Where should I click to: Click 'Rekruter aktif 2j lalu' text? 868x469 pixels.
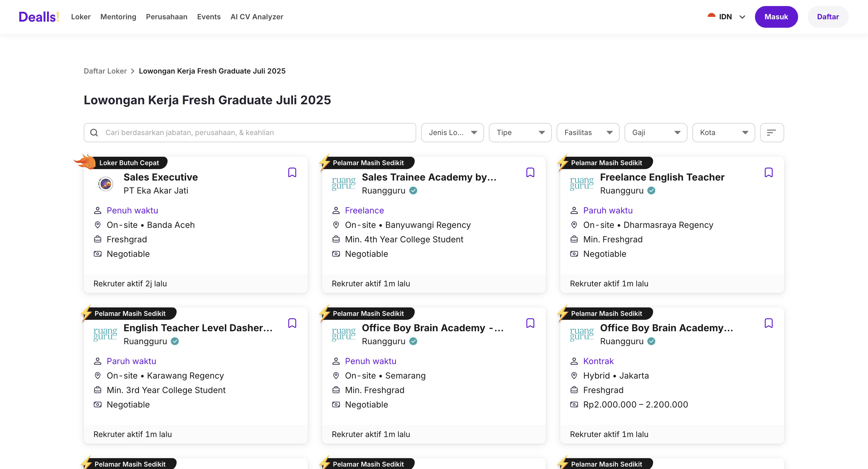coord(130,284)
